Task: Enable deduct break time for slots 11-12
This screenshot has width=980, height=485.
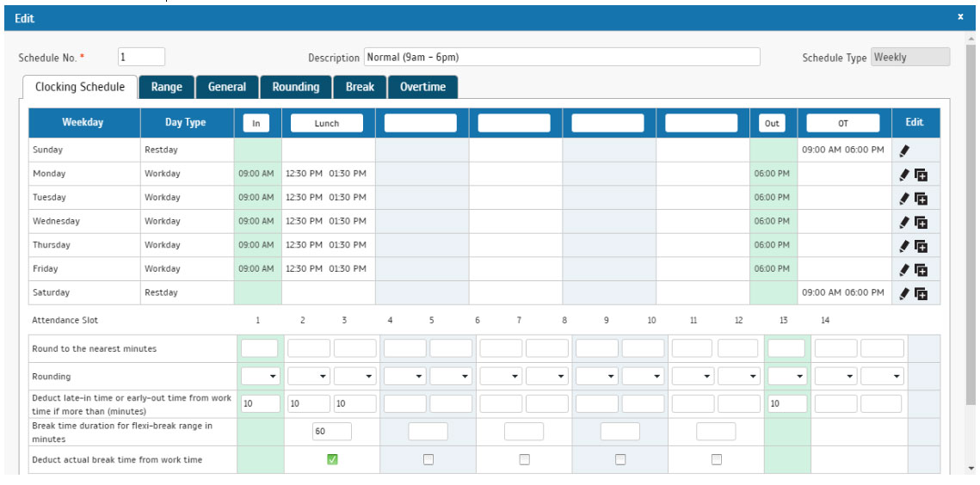Action: click(716, 459)
